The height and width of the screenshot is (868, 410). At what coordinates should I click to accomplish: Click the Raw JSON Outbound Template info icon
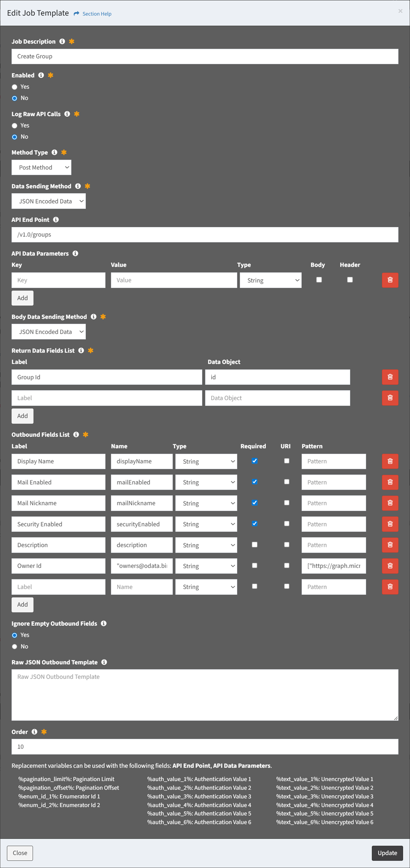(x=104, y=662)
